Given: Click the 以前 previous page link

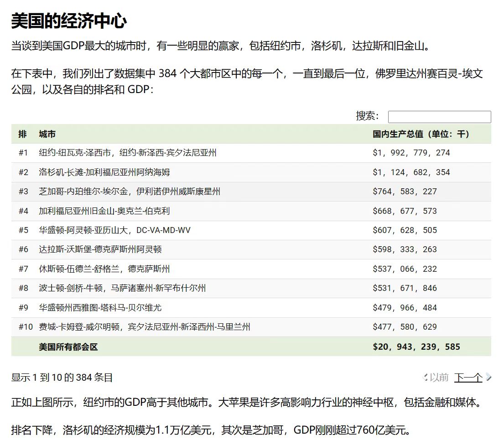Looking at the screenshot, I should (439, 378).
